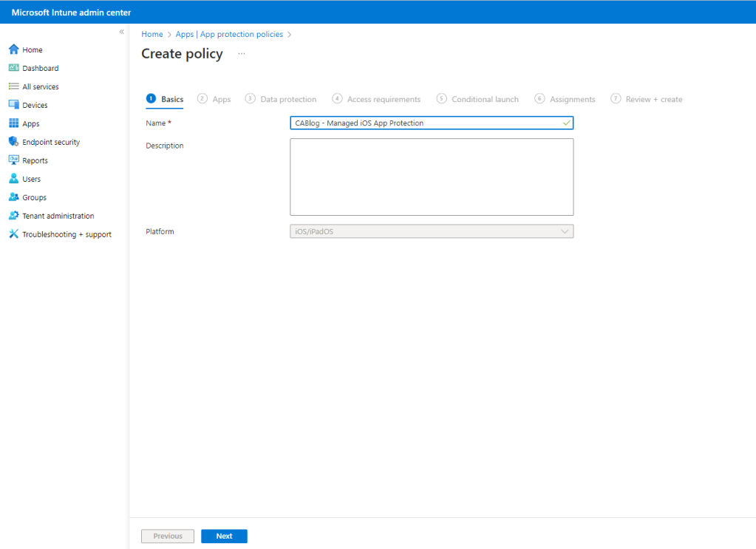Open the Reports icon in sidebar
Screen dimensions: 756x549
click(x=13, y=160)
